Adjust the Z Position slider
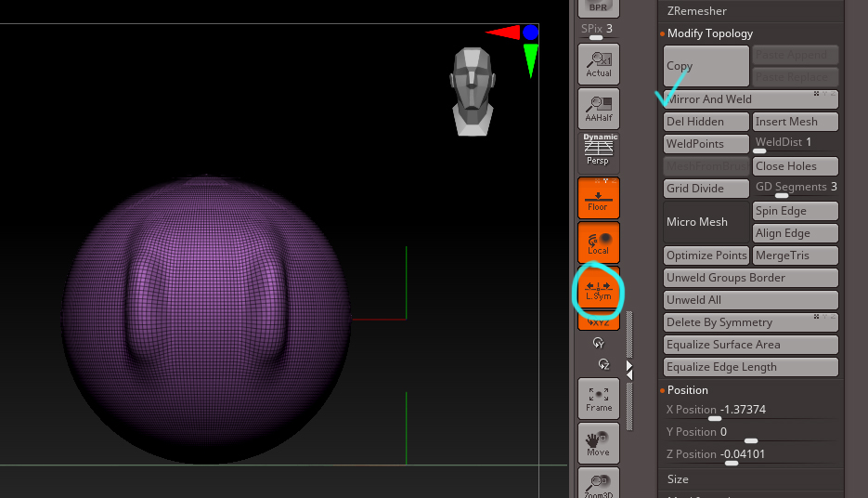Screen dimensions: 868x498 (751, 456)
